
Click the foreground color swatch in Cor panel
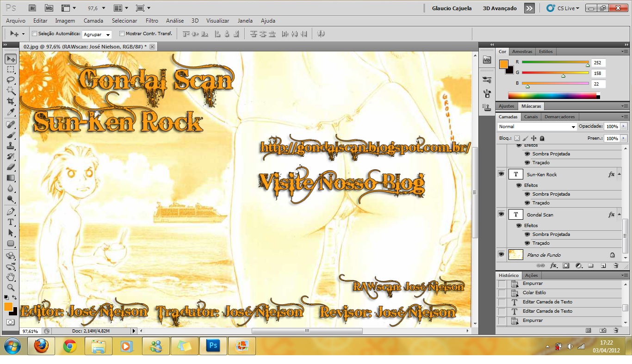[504, 64]
